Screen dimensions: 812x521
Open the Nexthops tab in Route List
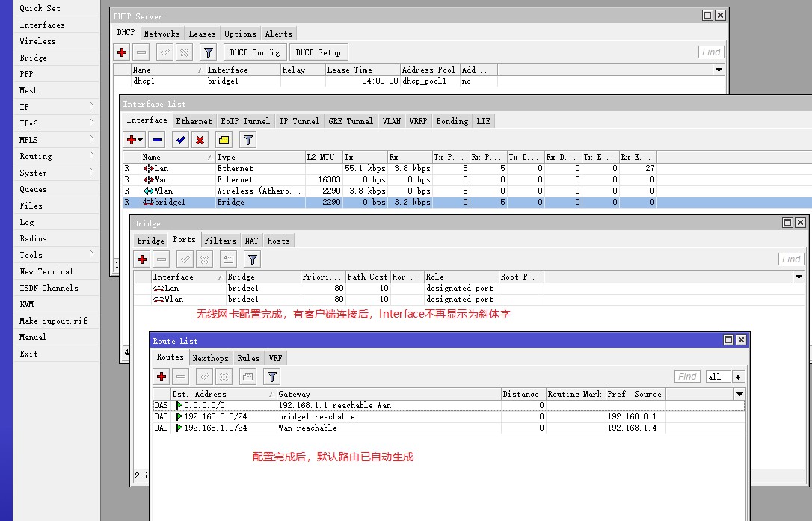coord(210,358)
